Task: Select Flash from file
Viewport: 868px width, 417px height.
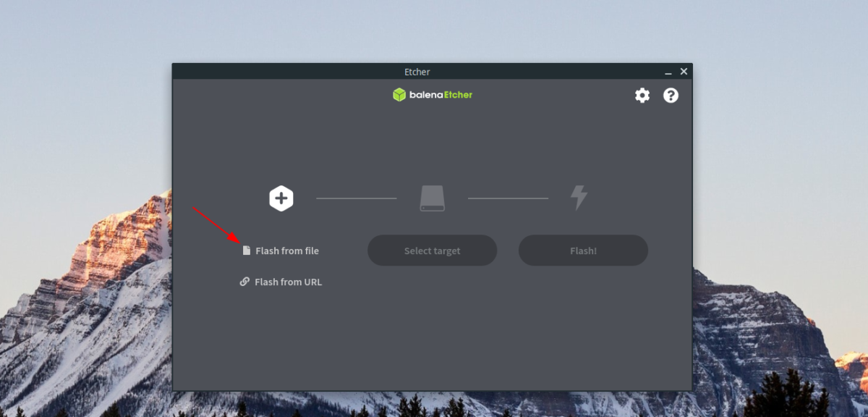Action: tap(288, 250)
